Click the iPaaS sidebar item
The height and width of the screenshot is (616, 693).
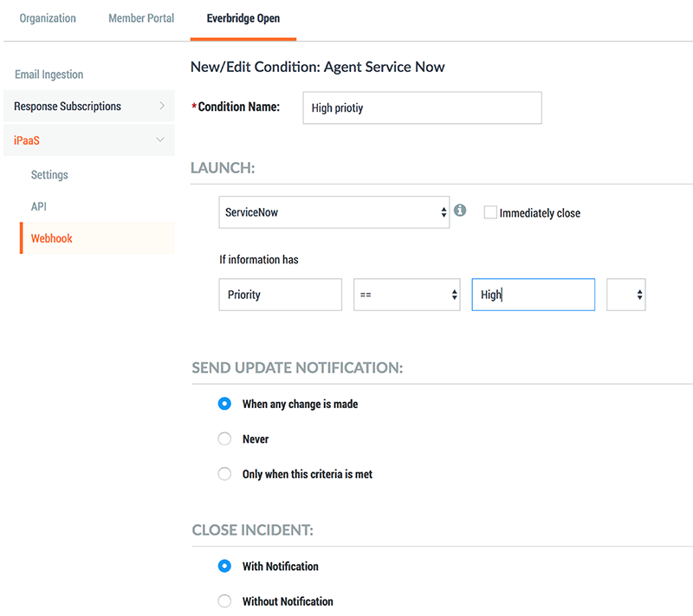(89, 140)
